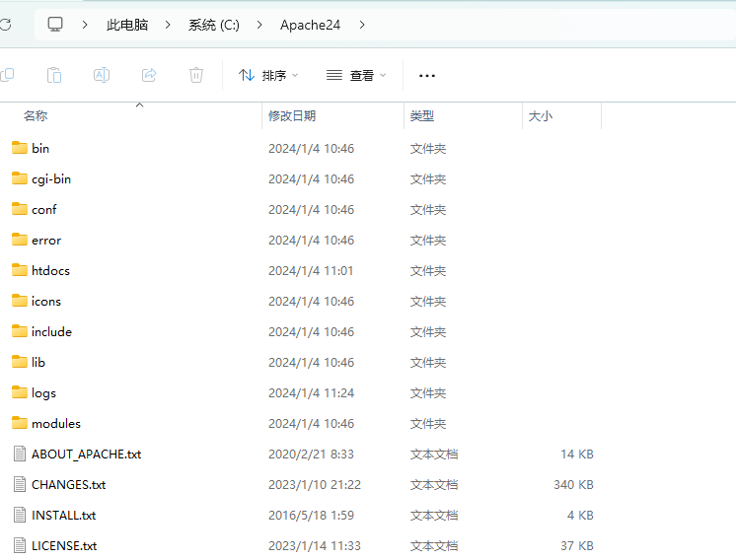Screen dimensions: 736x560
Task: Click the 系统 (C:) breadcrumb
Action: pyautogui.click(x=214, y=25)
